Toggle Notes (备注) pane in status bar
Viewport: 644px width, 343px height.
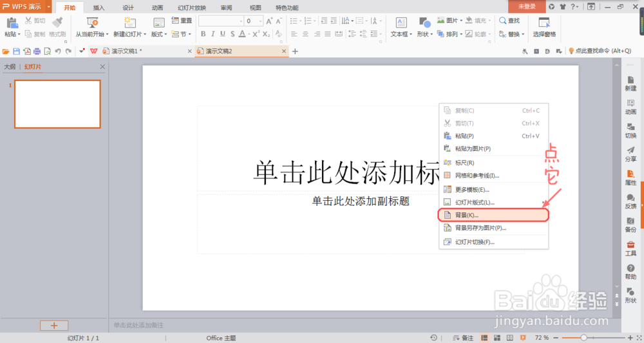pyautogui.click(x=463, y=338)
